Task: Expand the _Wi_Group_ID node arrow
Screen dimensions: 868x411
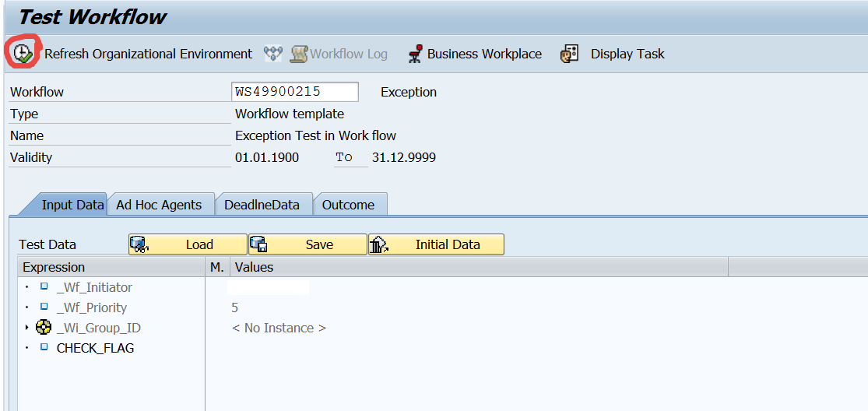Action: [x=26, y=328]
